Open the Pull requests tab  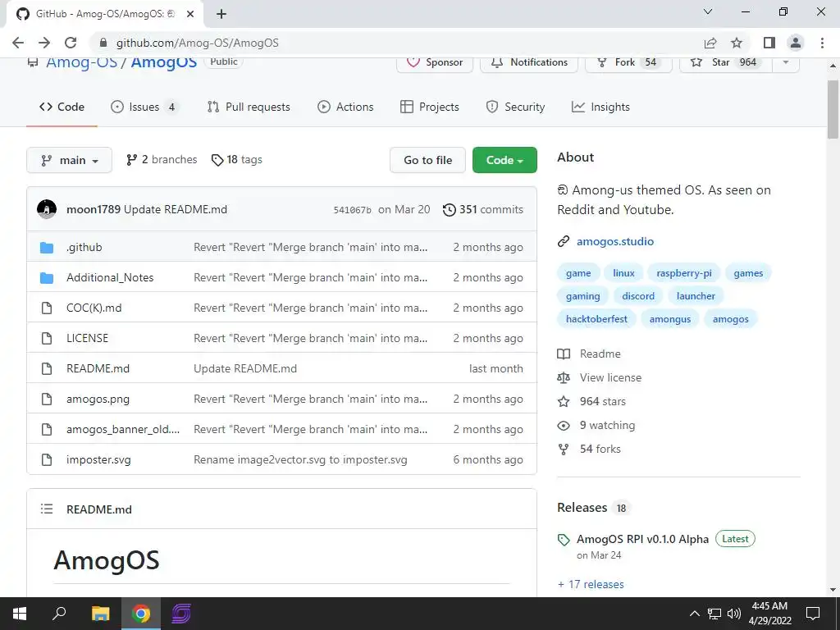pyautogui.click(x=249, y=107)
